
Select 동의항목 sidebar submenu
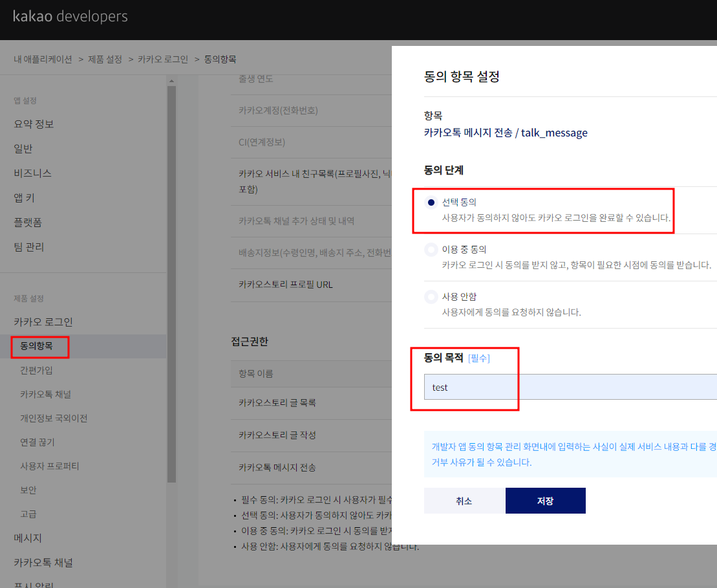click(37, 346)
